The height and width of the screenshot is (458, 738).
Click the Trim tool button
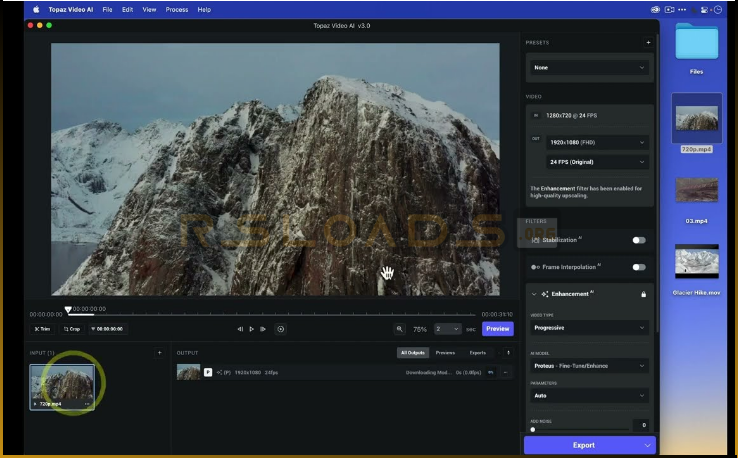pos(42,328)
